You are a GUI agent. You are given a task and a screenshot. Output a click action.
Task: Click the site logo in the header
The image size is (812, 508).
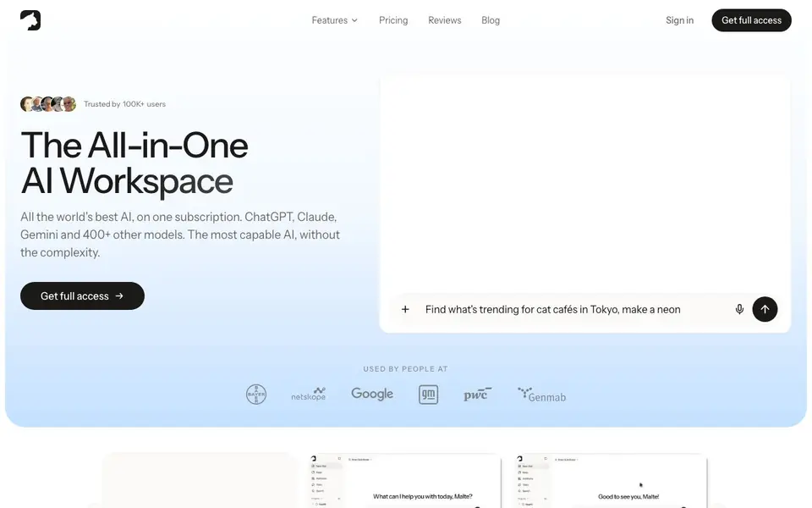click(30, 20)
